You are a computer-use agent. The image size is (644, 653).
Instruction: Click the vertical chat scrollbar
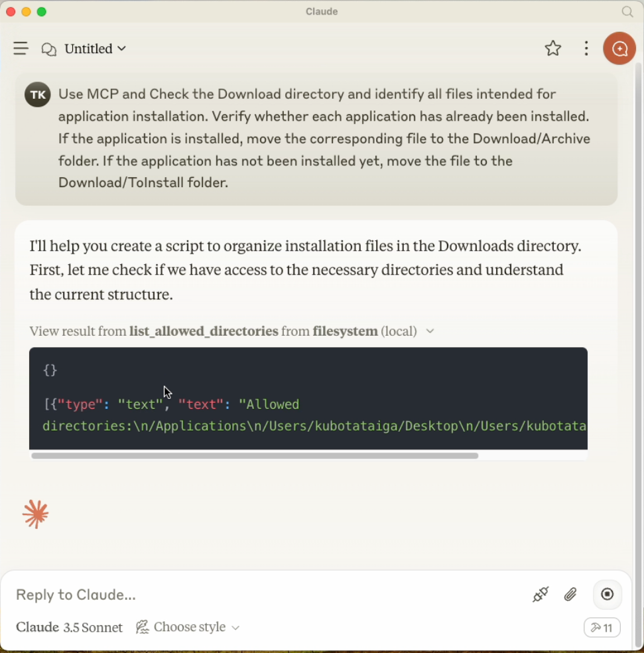(x=638, y=354)
